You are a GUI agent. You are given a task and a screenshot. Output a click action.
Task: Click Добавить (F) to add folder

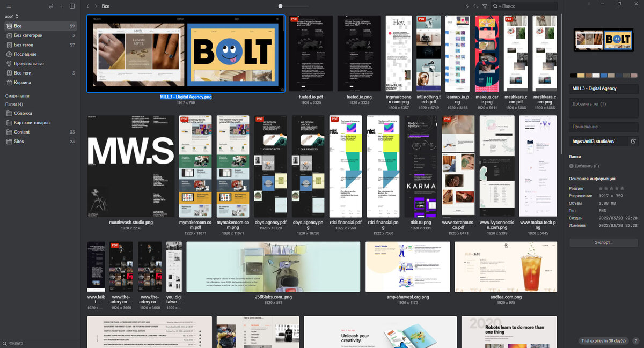587,166
